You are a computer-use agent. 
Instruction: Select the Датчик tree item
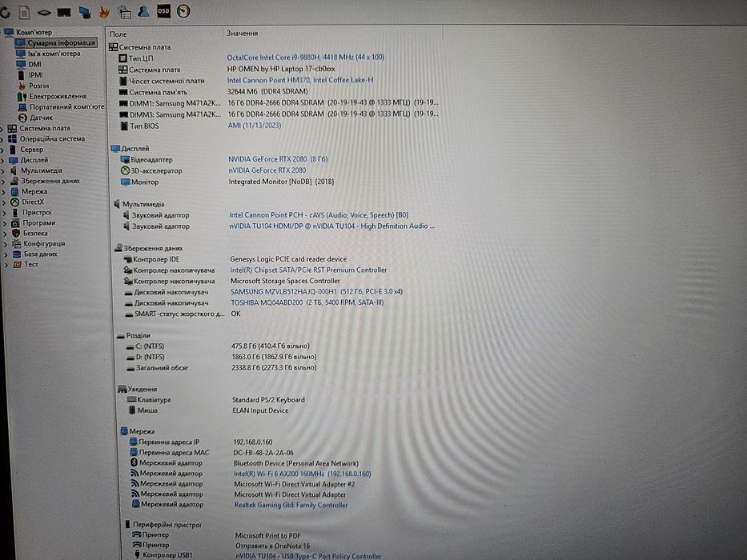(41, 118)
